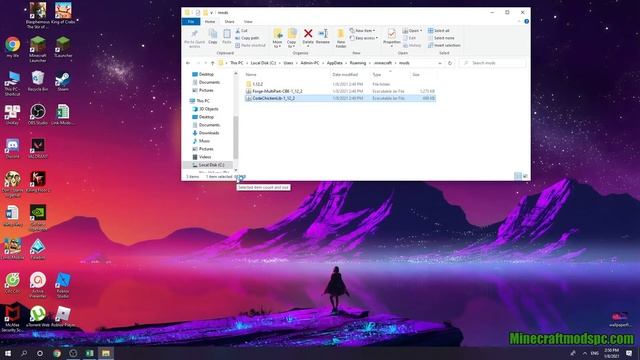This screenshot has height=360, width=640.
Task: Click the Pin to Quick access ribbon icon
Action: (x=194, y=38)
